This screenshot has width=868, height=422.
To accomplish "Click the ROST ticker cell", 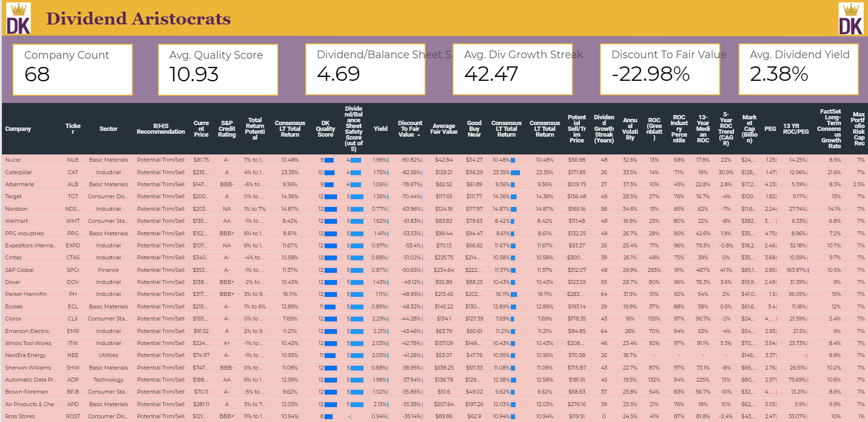I will coord(73,416).
